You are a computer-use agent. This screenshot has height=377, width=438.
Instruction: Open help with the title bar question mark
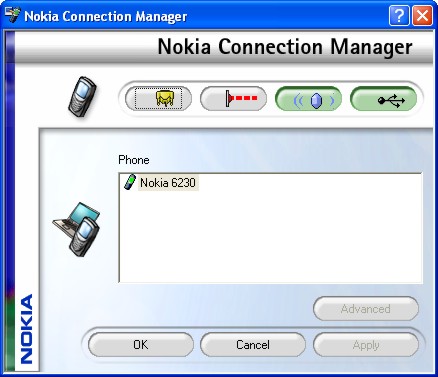[x=399, y=15]
